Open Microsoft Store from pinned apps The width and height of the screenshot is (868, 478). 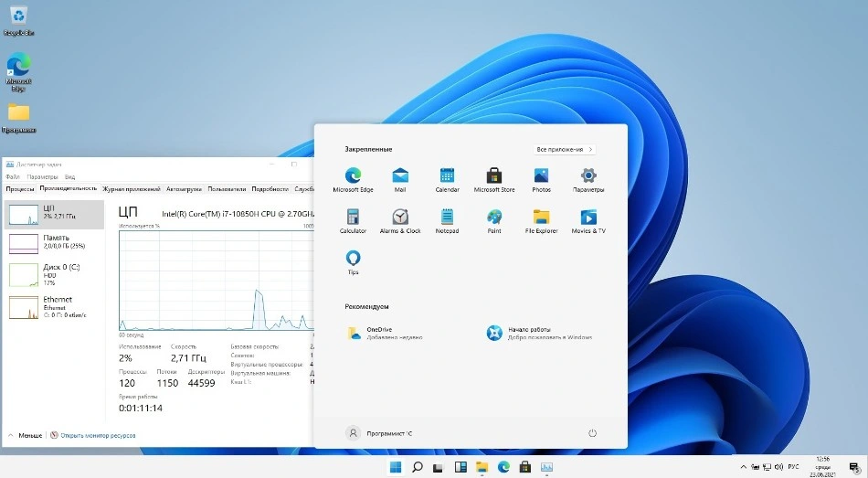coord(494,176)
